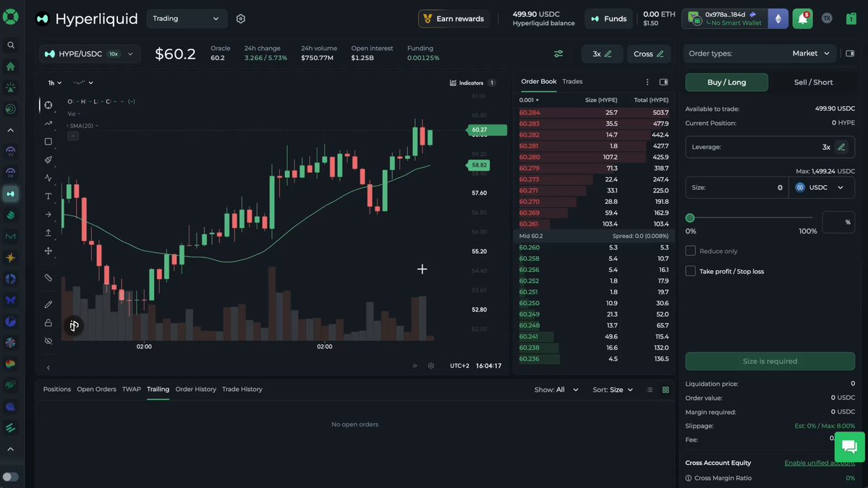Select the pencil edit tool
This screenshot has width=868, height=488.
pyautogui.click(x=48, y=304)
